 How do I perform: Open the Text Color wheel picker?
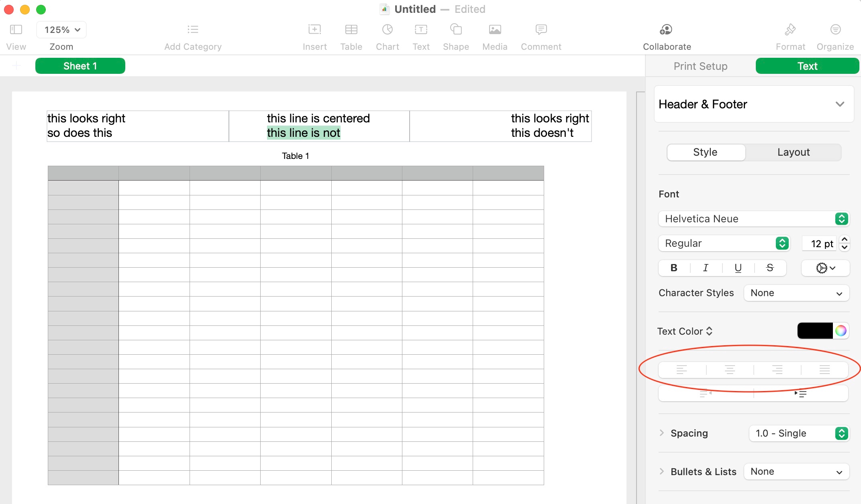(841, 331)
